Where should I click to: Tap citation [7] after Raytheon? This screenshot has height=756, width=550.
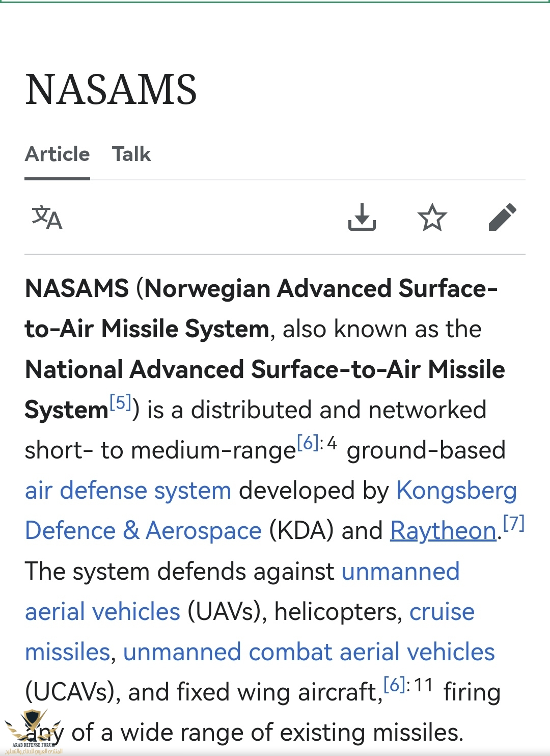(x=513, y=523)
